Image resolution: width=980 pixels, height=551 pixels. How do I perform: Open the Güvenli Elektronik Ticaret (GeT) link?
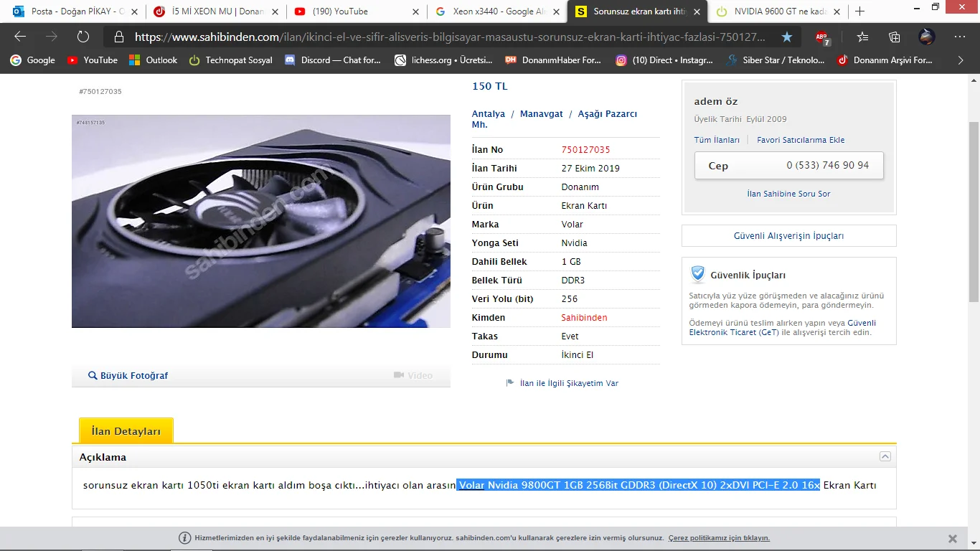click(783, 328)
